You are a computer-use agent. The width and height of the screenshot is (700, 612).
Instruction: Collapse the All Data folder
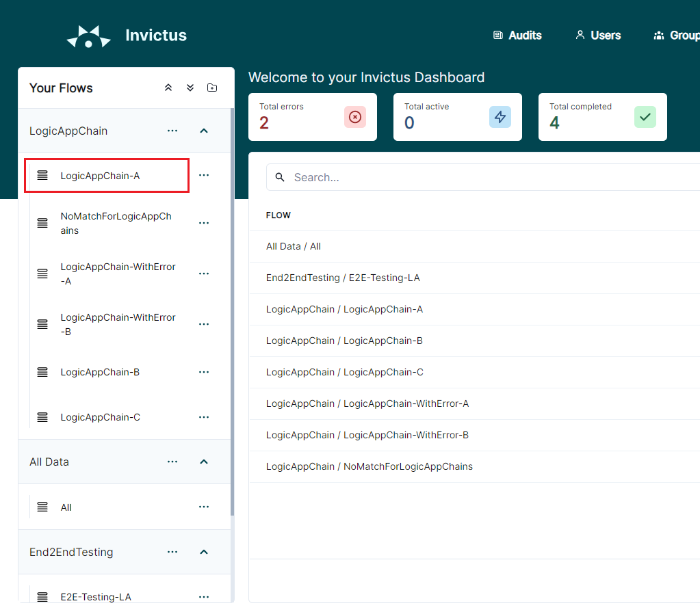(x=204, y=462)
